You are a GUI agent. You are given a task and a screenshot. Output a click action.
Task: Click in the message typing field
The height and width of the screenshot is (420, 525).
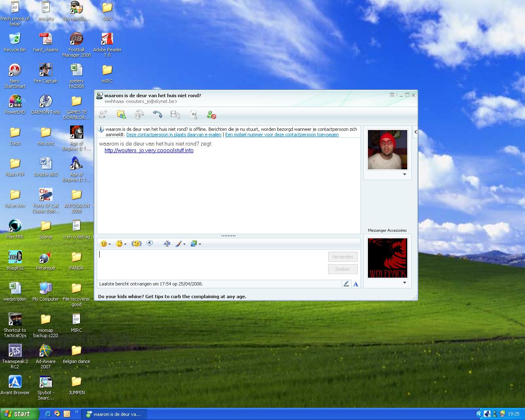click(211, 263)
